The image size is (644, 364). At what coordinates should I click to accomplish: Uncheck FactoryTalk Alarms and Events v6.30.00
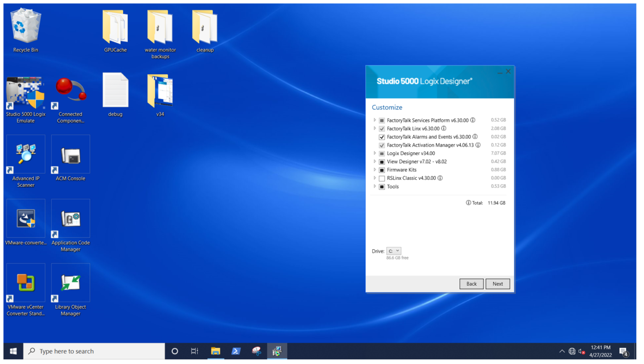click(x=382, y=137)
